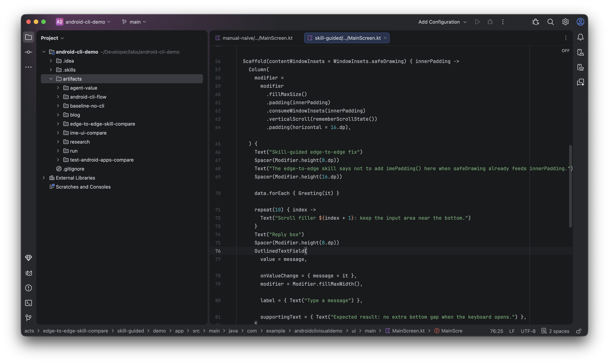609x364 pixels.
Task: Open IDE settings gear
Action: [x=565, y=22]
